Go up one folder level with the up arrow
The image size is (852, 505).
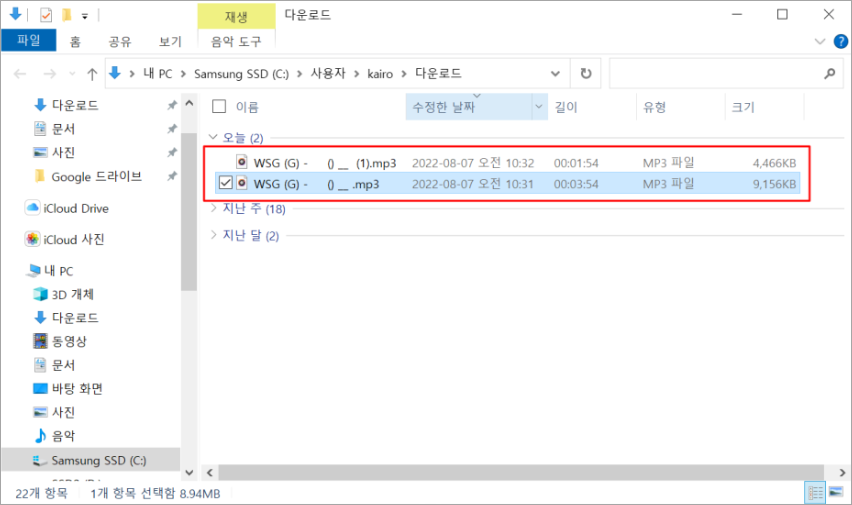92,73
